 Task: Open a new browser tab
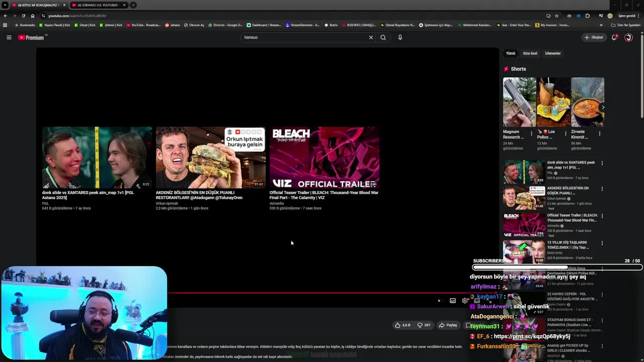coord(133,5)
